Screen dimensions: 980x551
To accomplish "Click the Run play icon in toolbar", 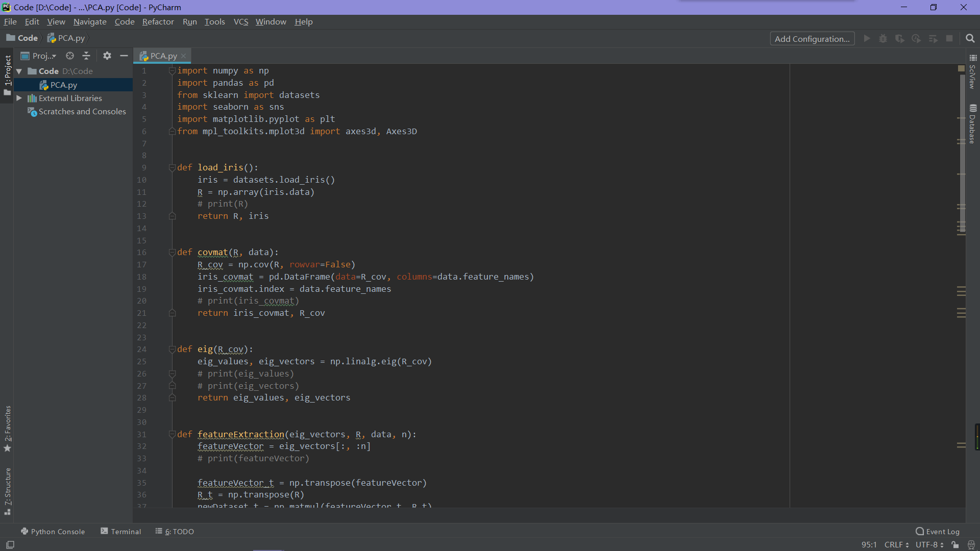I will tap(867, 39).
